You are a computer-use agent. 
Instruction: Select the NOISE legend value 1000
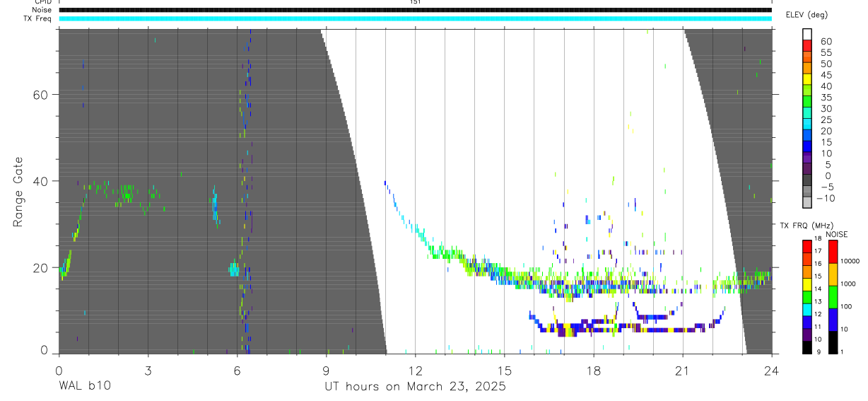pos(850,284)
